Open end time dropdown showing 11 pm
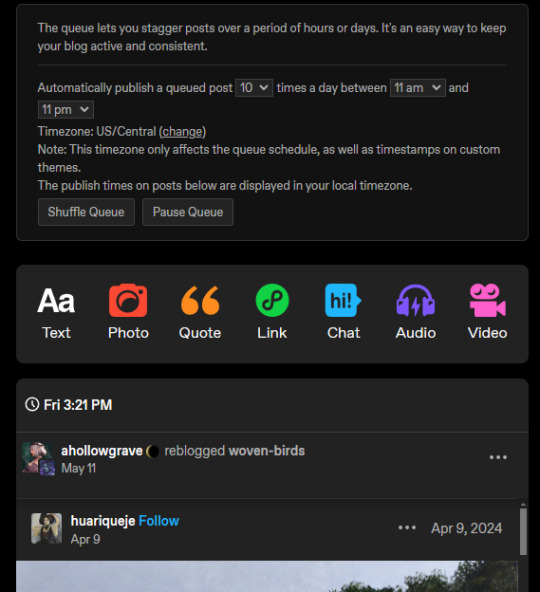Screen dimensions: 540x592 (x=66, y=110)
